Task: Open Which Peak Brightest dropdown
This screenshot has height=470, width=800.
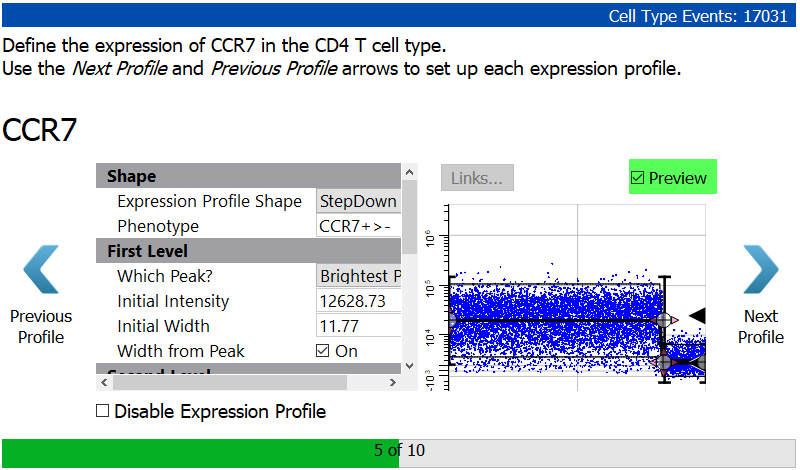Action: click(359, 276)
